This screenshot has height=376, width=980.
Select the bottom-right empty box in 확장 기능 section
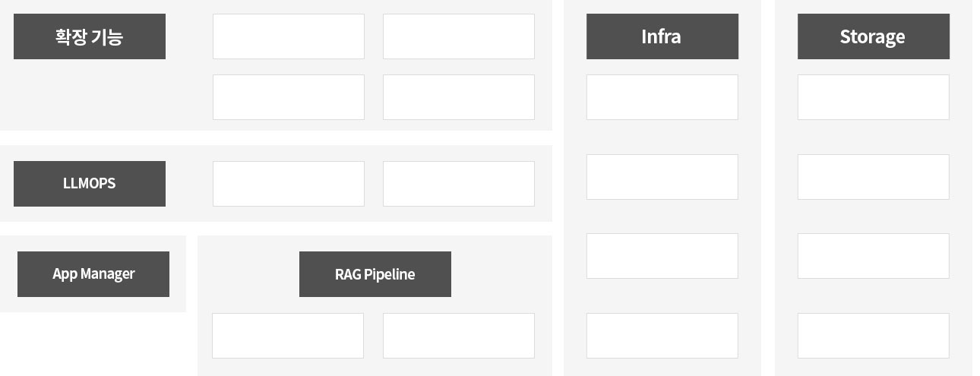tap(459, 97)
